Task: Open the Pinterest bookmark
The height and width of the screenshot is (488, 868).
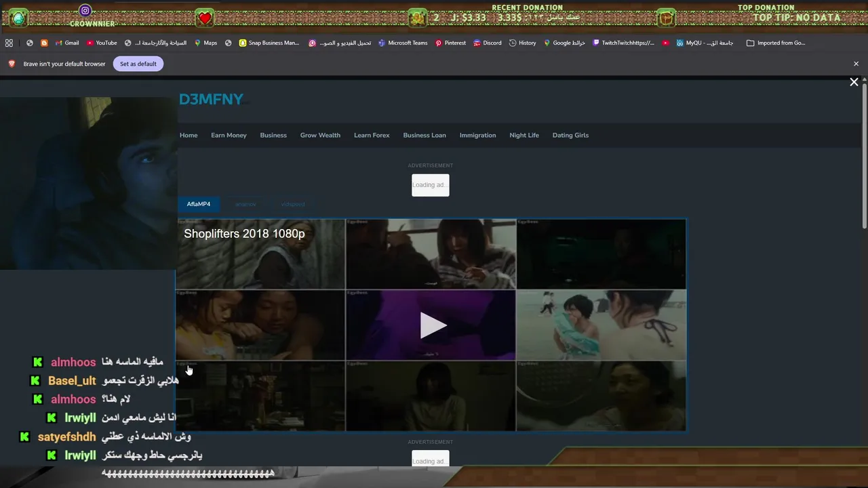Action: pyautogui.click(x=450, y=43)
